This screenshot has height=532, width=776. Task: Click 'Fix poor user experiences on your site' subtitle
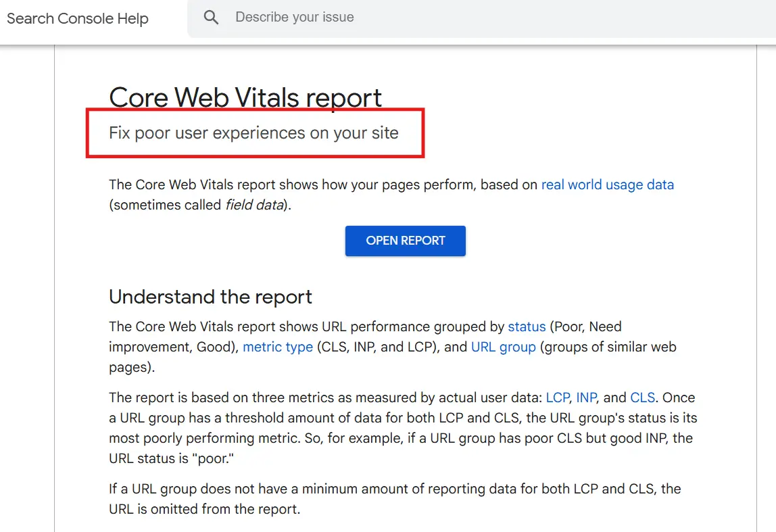click(x=253, y=133)
